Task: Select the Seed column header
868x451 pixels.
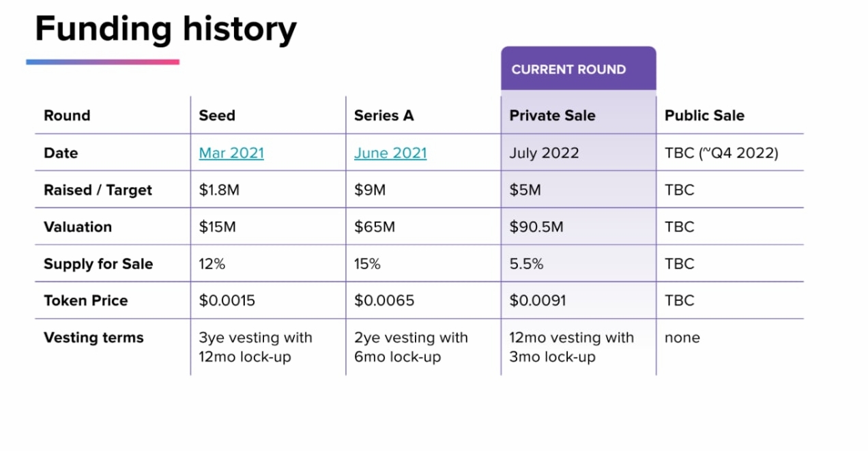Action: tap(217, 115)
